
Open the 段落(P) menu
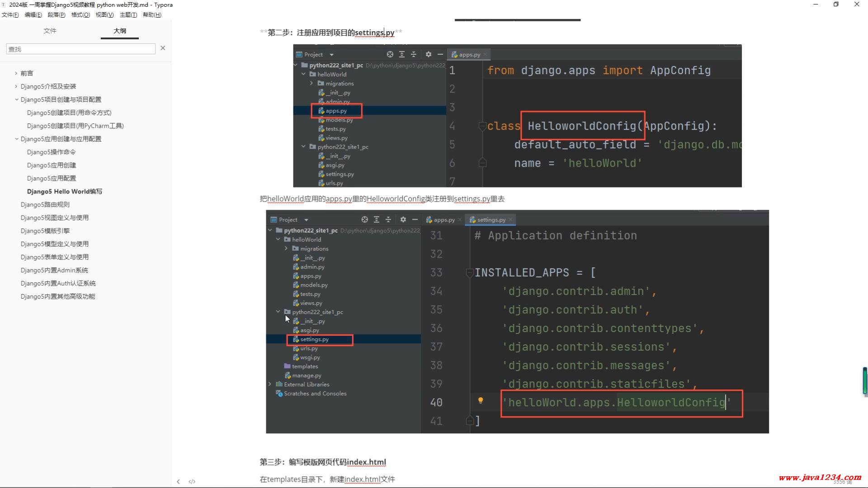pos(57,15)
